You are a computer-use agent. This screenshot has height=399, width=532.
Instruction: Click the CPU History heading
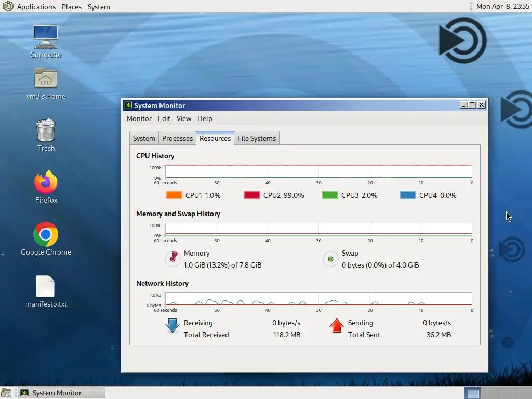pos(155,156)
